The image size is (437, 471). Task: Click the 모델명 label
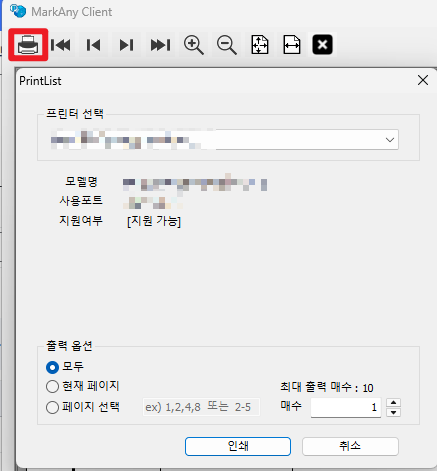(x=81, y=182)
